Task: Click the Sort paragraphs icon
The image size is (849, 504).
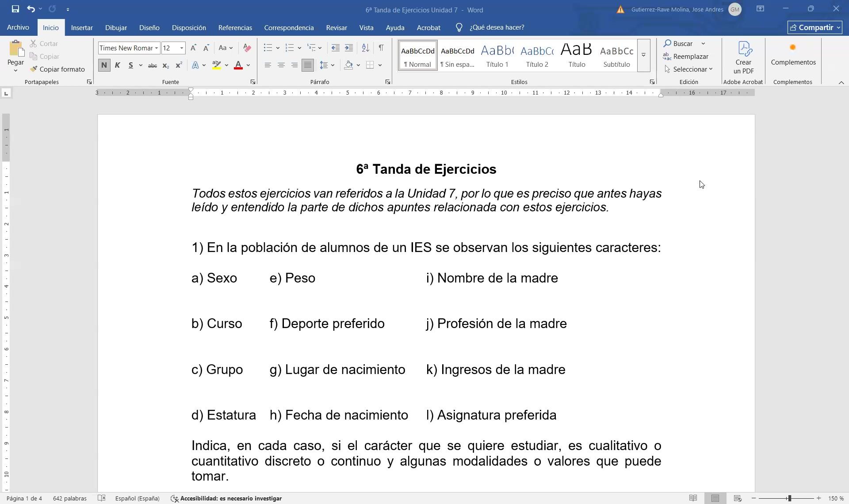Action: (x=365, y=48)
